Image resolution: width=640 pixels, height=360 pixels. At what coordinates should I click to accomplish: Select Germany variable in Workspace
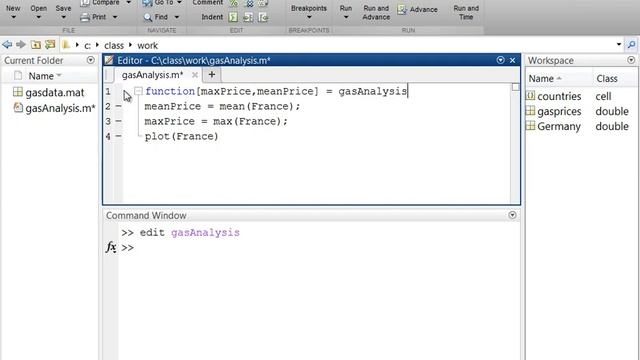559,127
